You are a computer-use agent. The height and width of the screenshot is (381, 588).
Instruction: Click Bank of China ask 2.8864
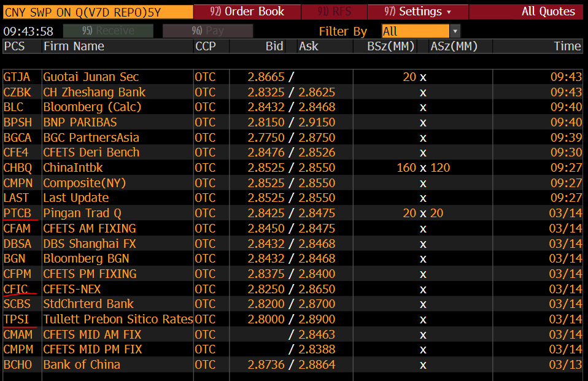coord(317,364)
